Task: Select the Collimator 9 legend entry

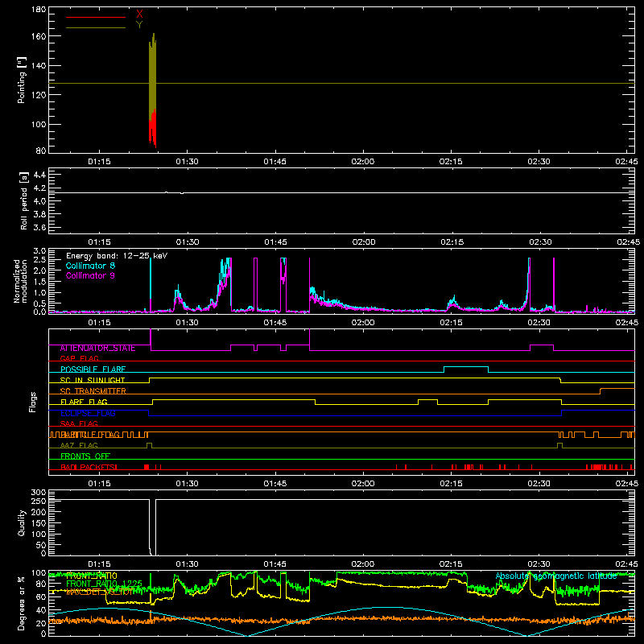Action: click(90, 275)
